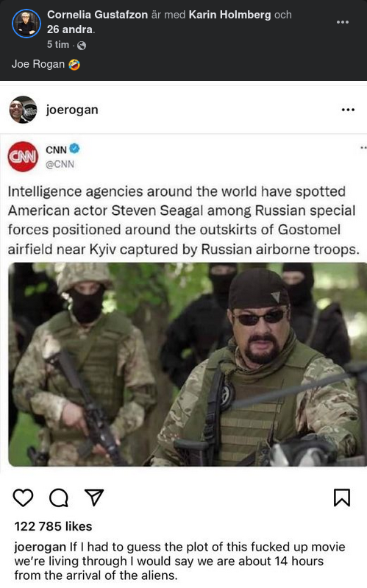View the 122 785 likes list
The height and width of the screenshot is (588, 367).
point(53,526)
